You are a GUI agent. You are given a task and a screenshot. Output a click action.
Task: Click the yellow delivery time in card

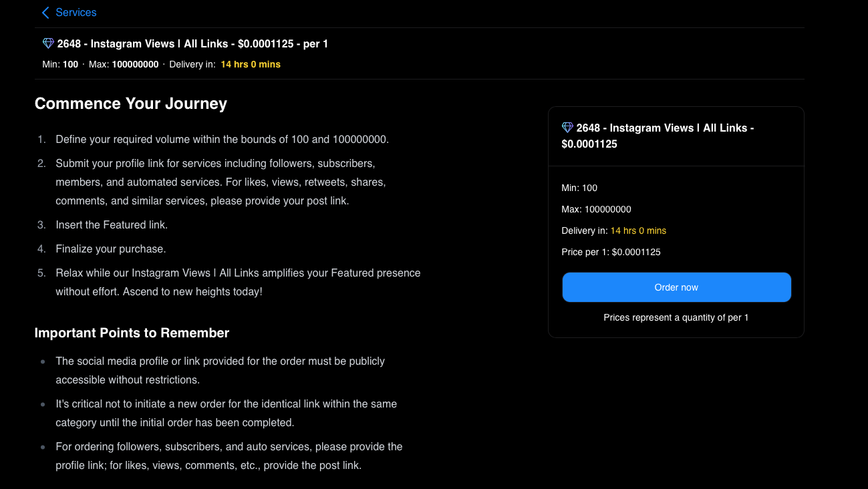point(638,231)
